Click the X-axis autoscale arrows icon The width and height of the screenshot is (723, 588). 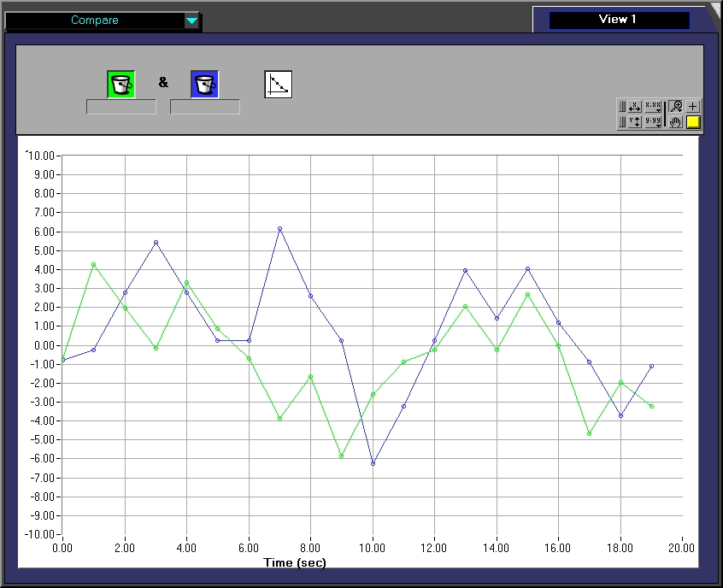click(x=635, y=107)
